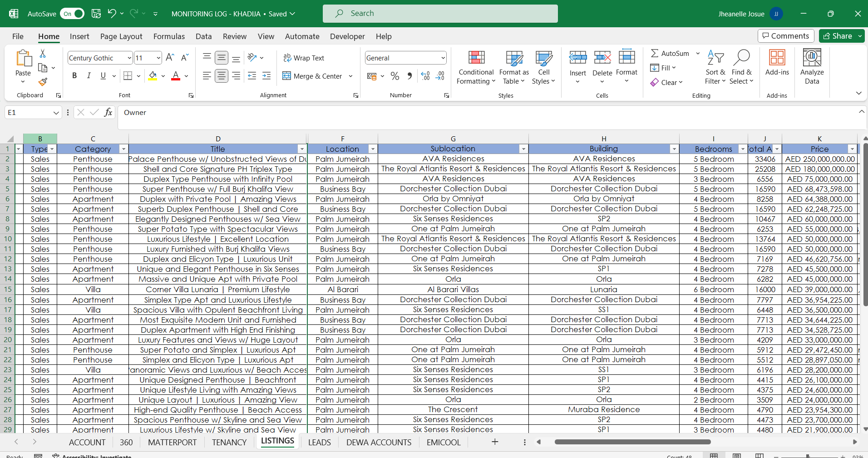868x458 pixels.
Task: Click the Copy icon in Clipboard group
Action: (43, 68)
